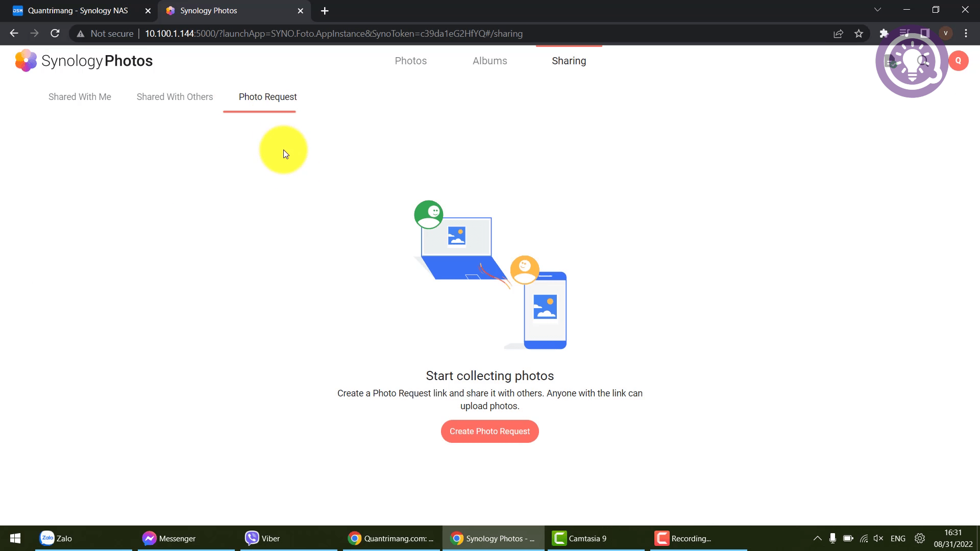
Task: Open the Q user account avatar
Action: [x=958, y=61]
